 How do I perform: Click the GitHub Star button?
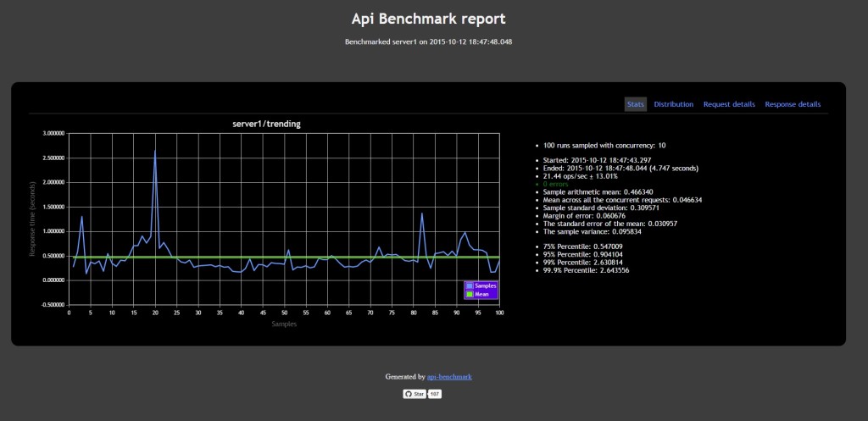point(414,394)
